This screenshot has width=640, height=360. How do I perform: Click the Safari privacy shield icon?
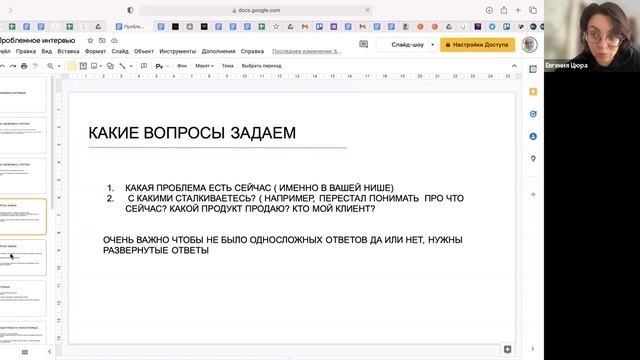[130, 10]
